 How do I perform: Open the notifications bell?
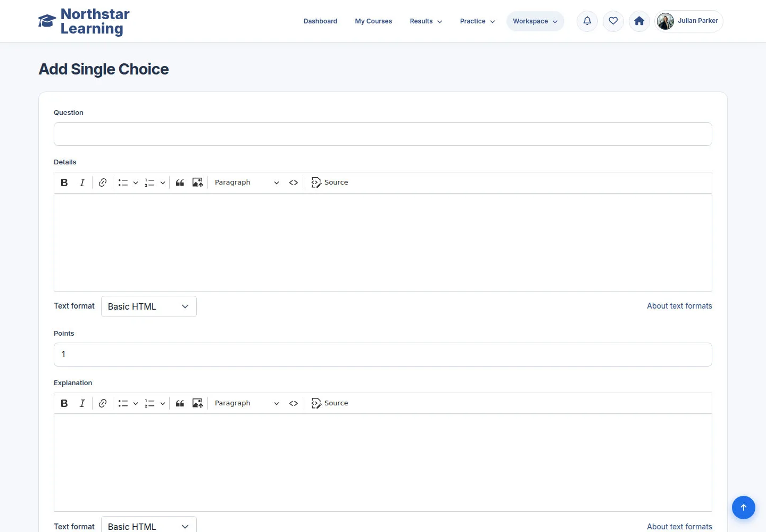click(587, 21)
